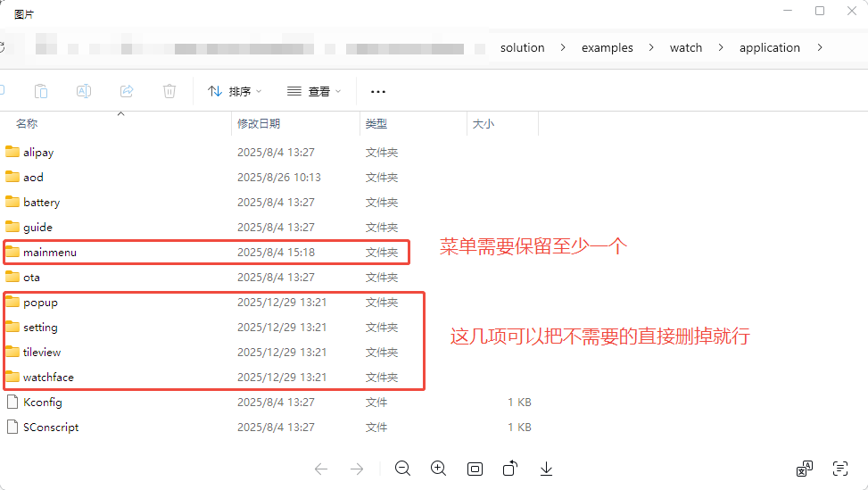Click the folder icon next to ota
This screenshot has width=868, height=490.
click(12, 277)
